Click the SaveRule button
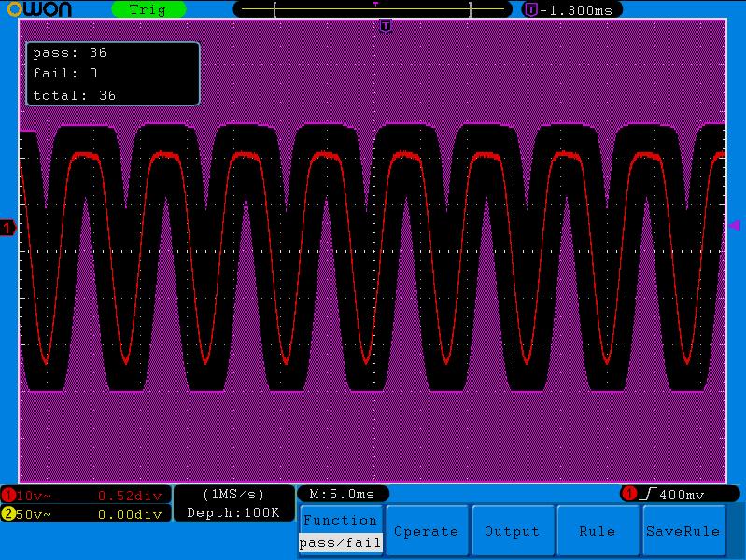This screenshot has height=560, width=746. 683,530
